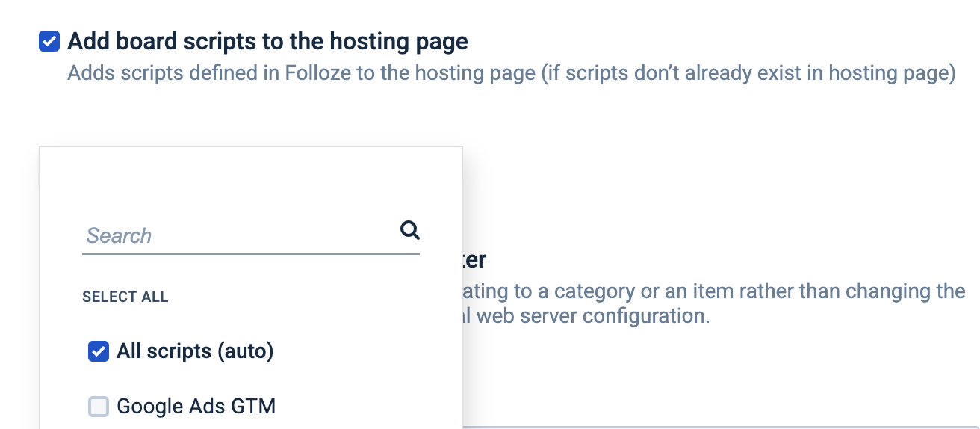Click the 'web server configuration' text line
The width and height of the screenshot is (980, 429).
(590, 315)
